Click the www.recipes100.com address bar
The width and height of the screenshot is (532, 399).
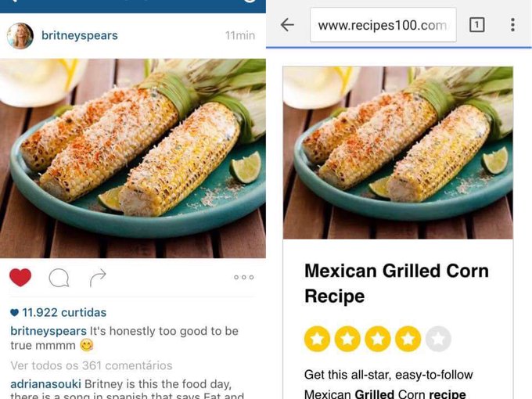click(x=383, y=25)
